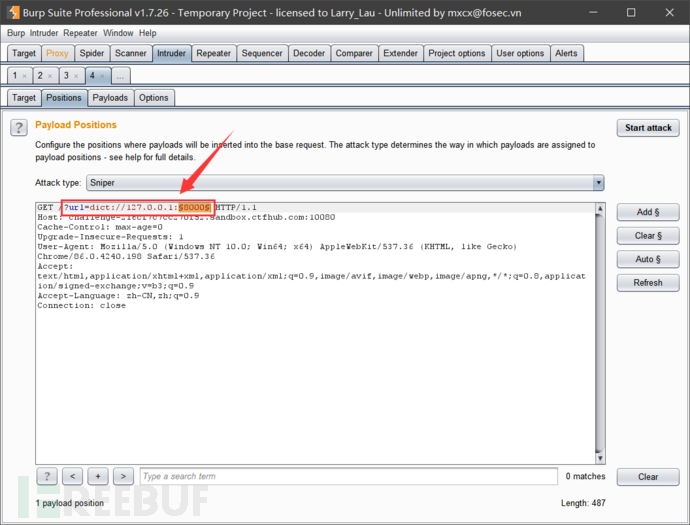Viewport: 690px width, 525px height.
Task: Click the Clear § button
Action: pos(647,236)
